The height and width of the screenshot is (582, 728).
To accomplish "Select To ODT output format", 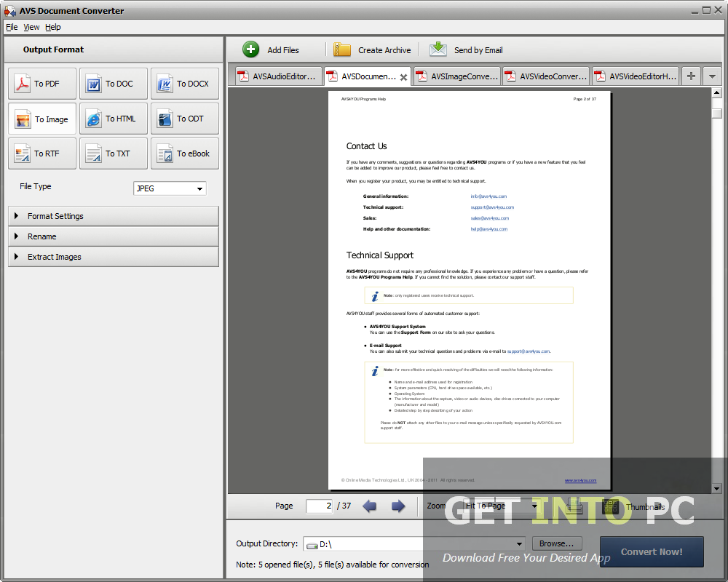I will point(185,119).
